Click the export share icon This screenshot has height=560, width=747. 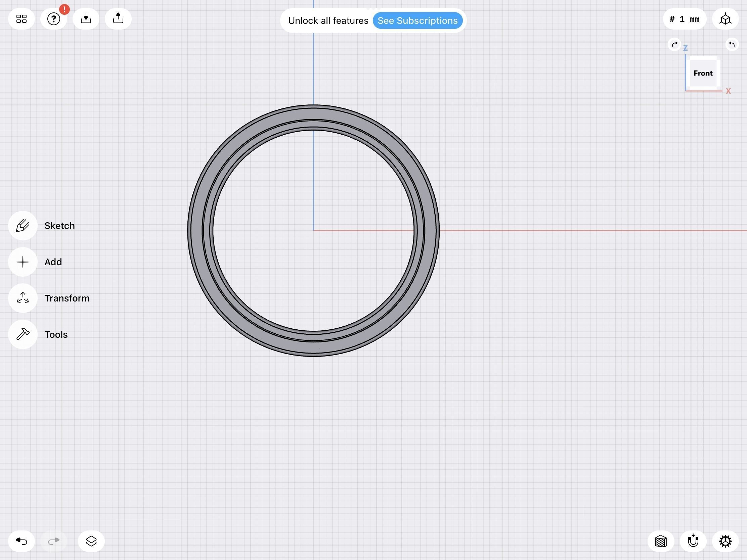(118, 19)
